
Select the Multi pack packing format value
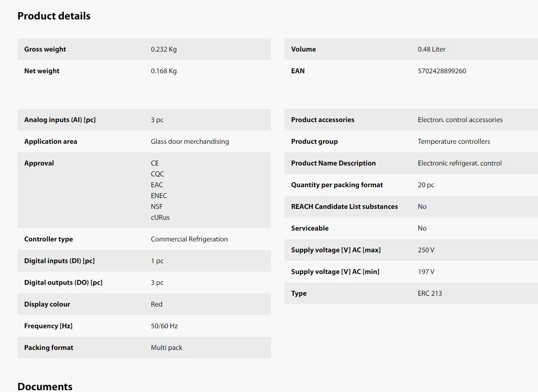pyautogui.click(x=167, y=348)
